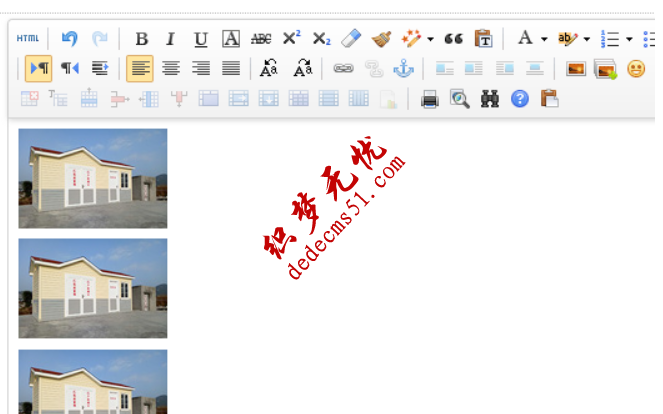Toggle underline formatting

pos(201,39)
